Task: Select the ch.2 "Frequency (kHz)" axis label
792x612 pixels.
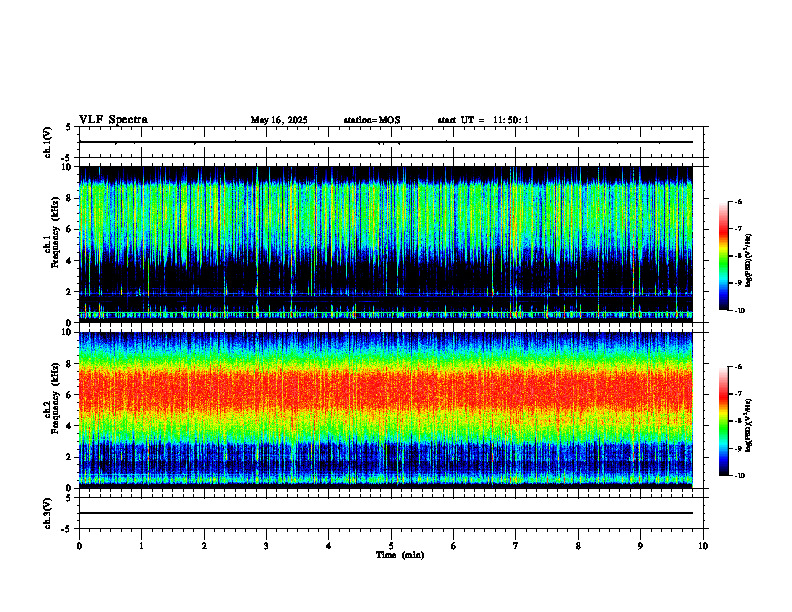Action: (55, 397)
